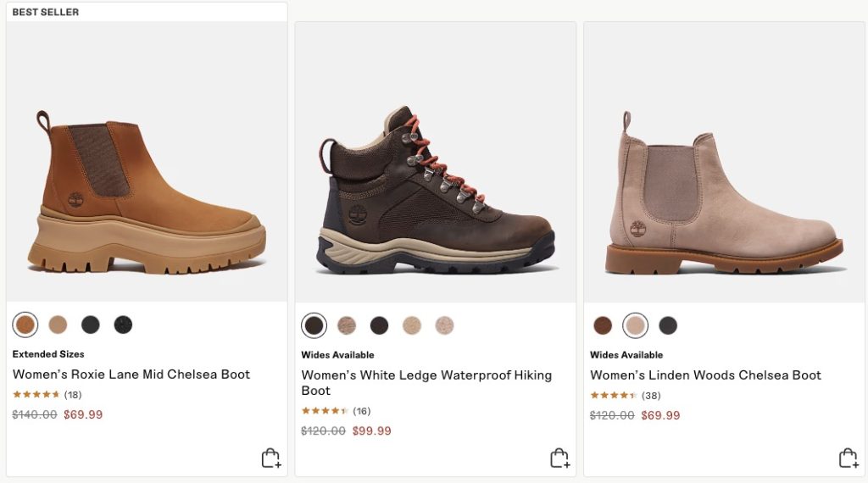The height and width of the screenshot is (483, 868).
Task: Pick black speckled swatch for Roxie Lane boot
Action: coord(123,325)
